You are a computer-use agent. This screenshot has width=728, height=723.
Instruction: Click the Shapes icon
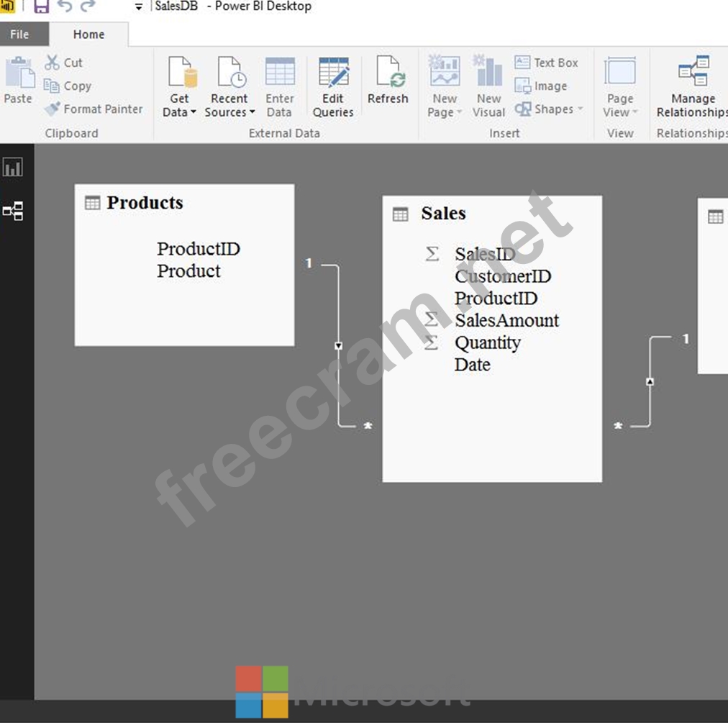(x=523, y=109)
